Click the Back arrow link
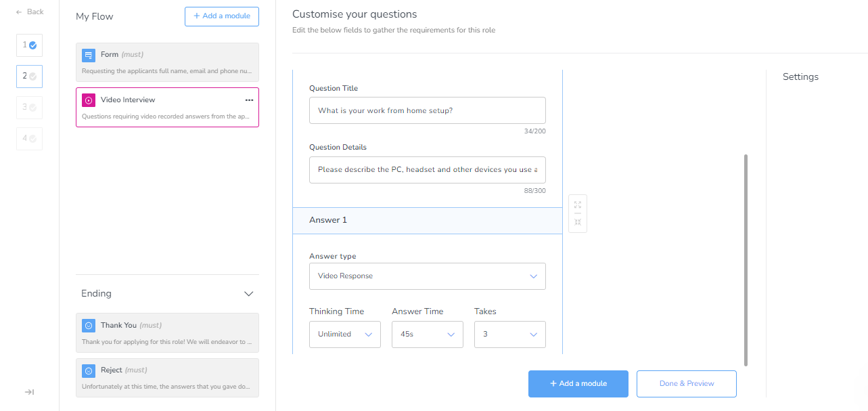Image resolution: width=868 pixels, height=411 pixels. click(29, 12)
